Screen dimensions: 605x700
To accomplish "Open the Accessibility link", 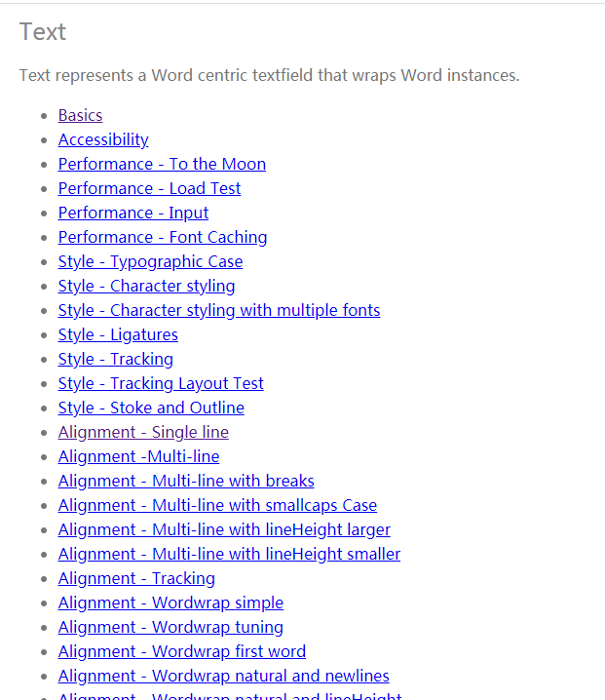I will click(103, 140).
